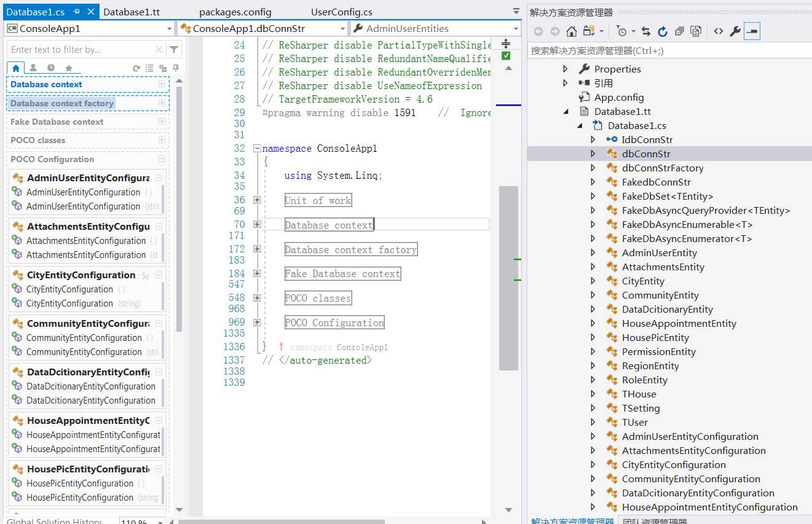Click the track-in-editor icon in File Structure panel

click(x=163, y=68)
